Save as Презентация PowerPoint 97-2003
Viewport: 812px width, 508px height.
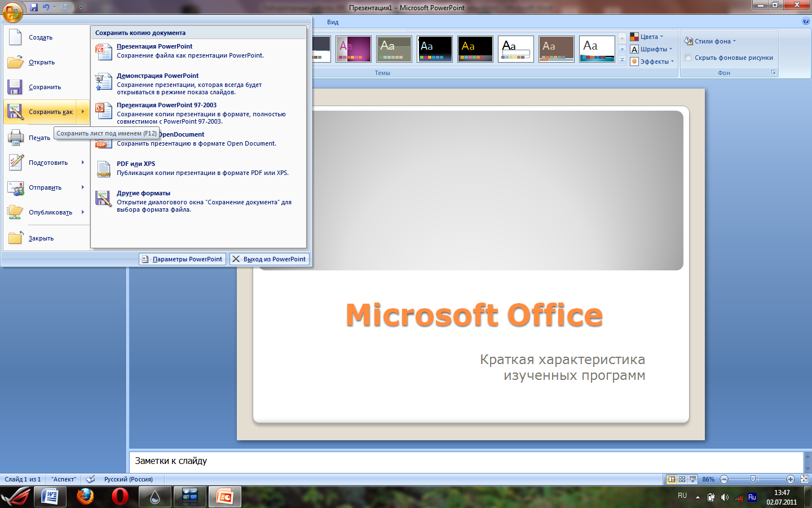198,113
